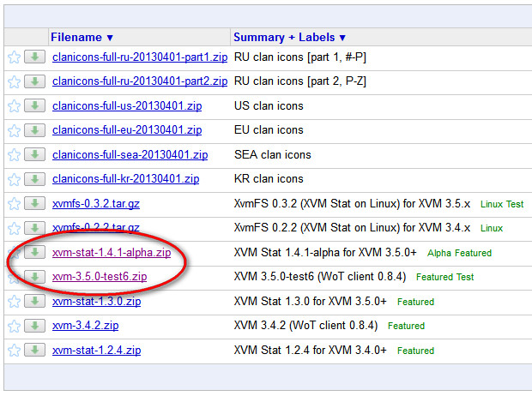Open xvm-stat-1.3.0.zip link
The image size is (532, 402).
coord(96,302)
